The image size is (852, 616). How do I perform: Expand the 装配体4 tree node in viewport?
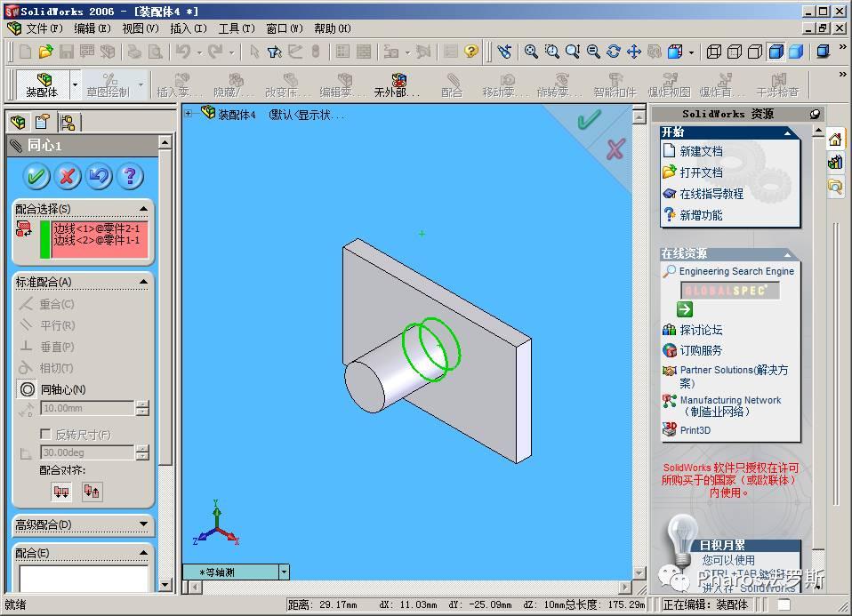(x=188, y=114)
